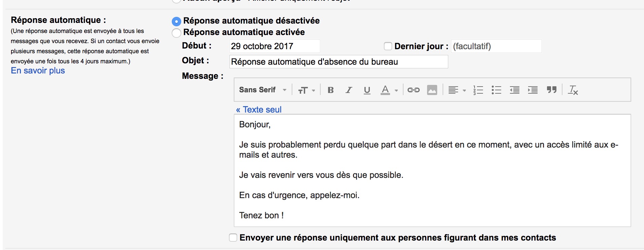Enable the "Dernier jour" checkbox
The image size is (644, 250).
[x=388, y=46]
